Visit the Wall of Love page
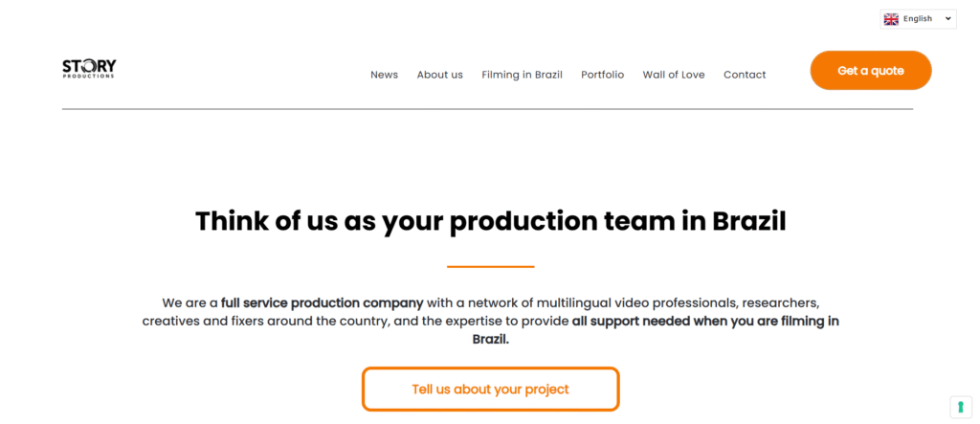 (x=674, y=75)
